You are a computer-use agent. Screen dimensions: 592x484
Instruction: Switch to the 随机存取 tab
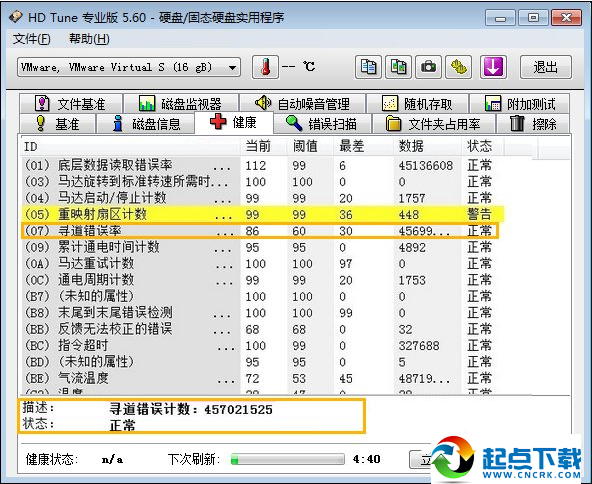(418, 103)
